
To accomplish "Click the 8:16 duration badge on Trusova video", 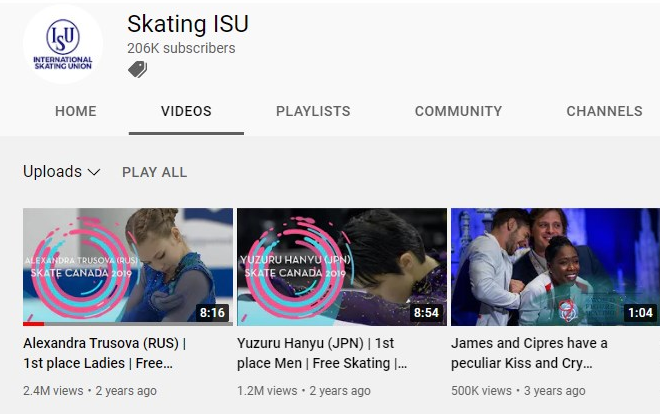I will pos(213,313).
